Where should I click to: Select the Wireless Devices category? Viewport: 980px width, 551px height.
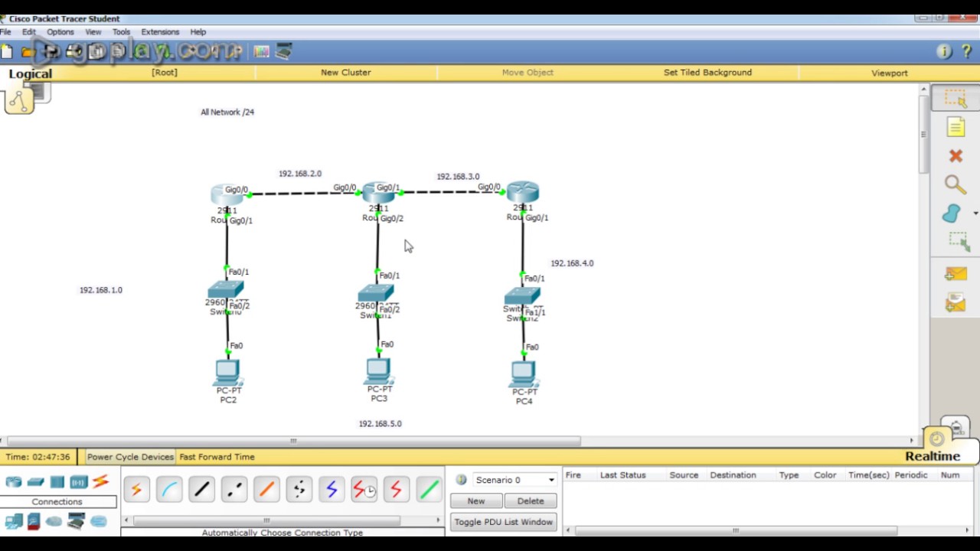coord(79,482)
